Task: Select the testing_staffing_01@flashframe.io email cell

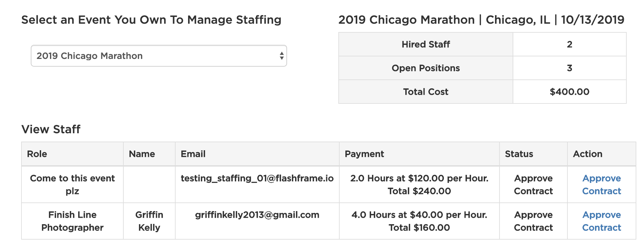Action: [x=257, y=178]
